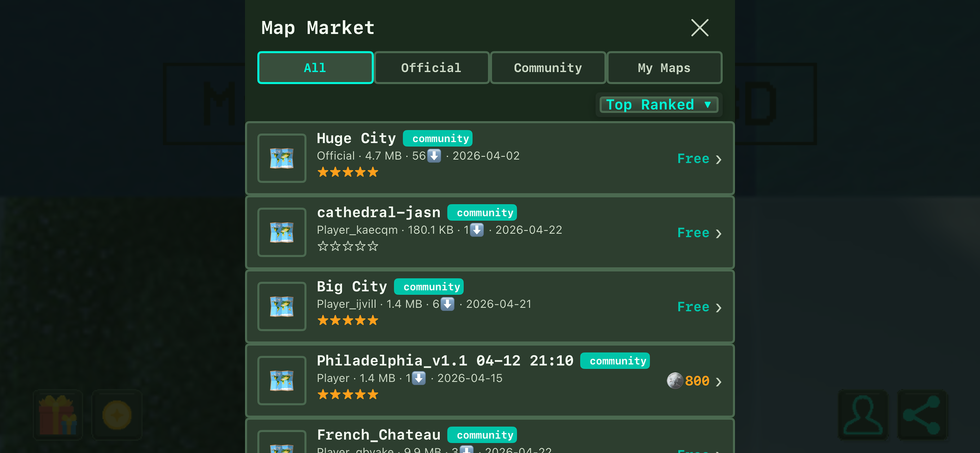Viewport: 980px width, 453px height.
Task: Get cathedral-jasn with its Free button
Action: 693,233
